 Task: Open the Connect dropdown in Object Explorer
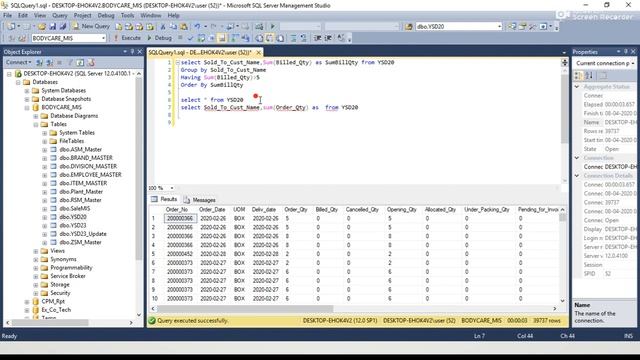pyautogui.click(x=18, y=62)
